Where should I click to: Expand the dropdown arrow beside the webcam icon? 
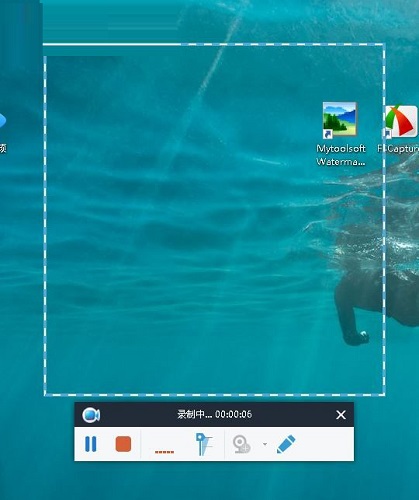click(265, 444)
